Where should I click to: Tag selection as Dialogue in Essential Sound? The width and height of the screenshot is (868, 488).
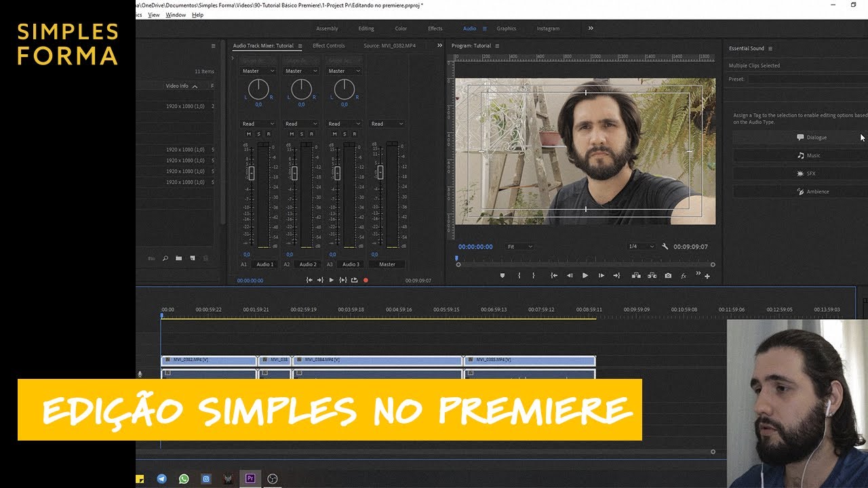pyautogui.click(x=800, y=138)
